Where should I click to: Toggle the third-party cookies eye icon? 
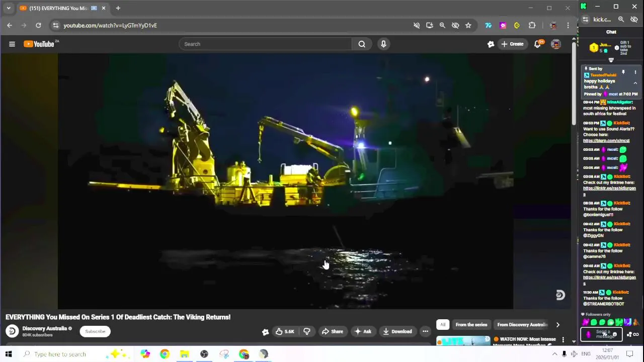click(x=455, y=25)
